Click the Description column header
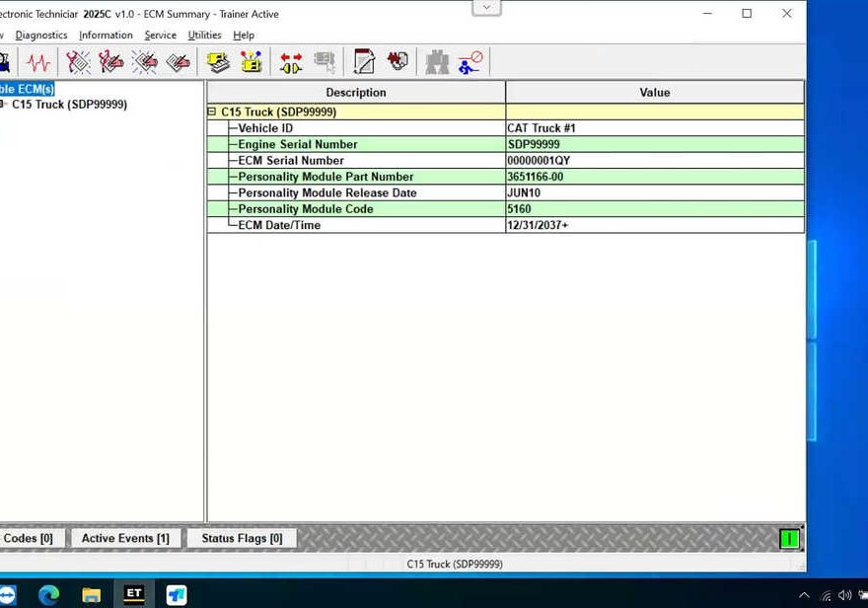Screen dimensions: 868x608 (356, 93)
